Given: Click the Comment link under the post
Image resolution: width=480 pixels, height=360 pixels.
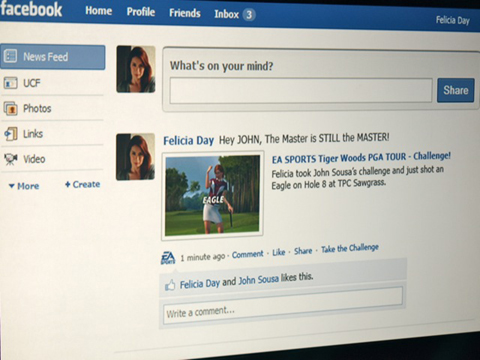Looking at the screenshot, I should tap(247, 254).
